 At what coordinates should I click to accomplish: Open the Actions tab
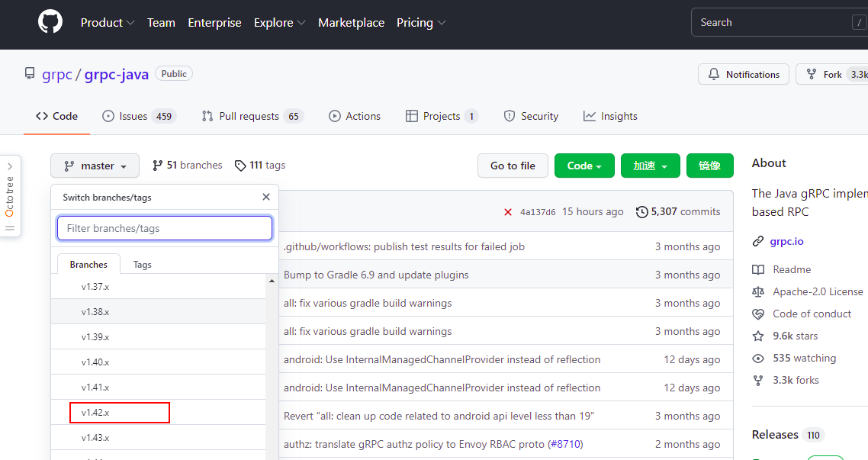tap(355, 116)
